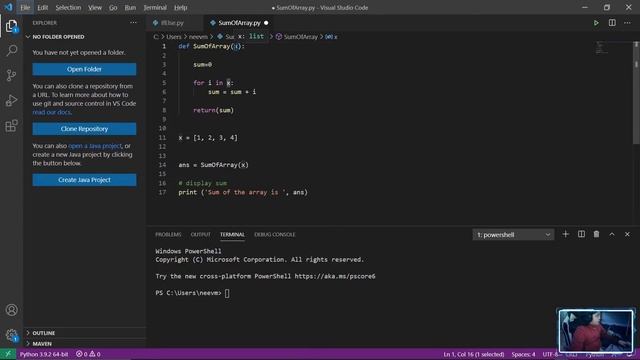The image size is (640, 360).
Task: Close the terminal panel
Action: pyautogui.click(x=627, y=234)
